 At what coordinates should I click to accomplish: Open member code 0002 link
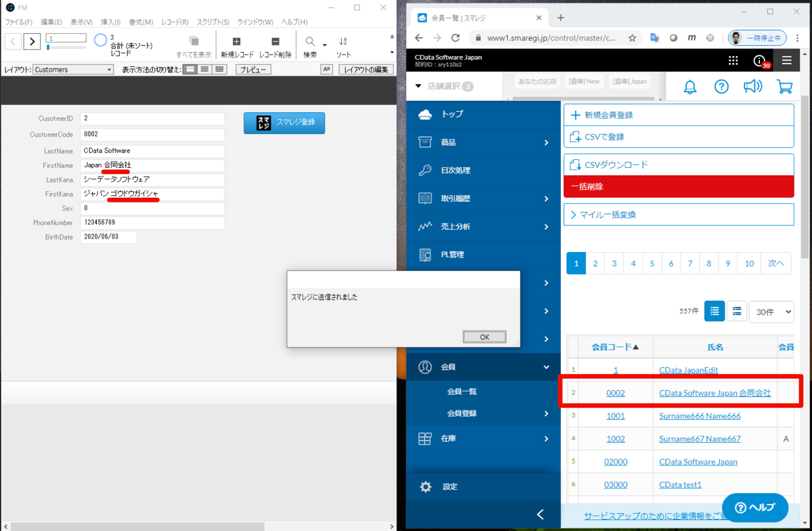(616, 393)
